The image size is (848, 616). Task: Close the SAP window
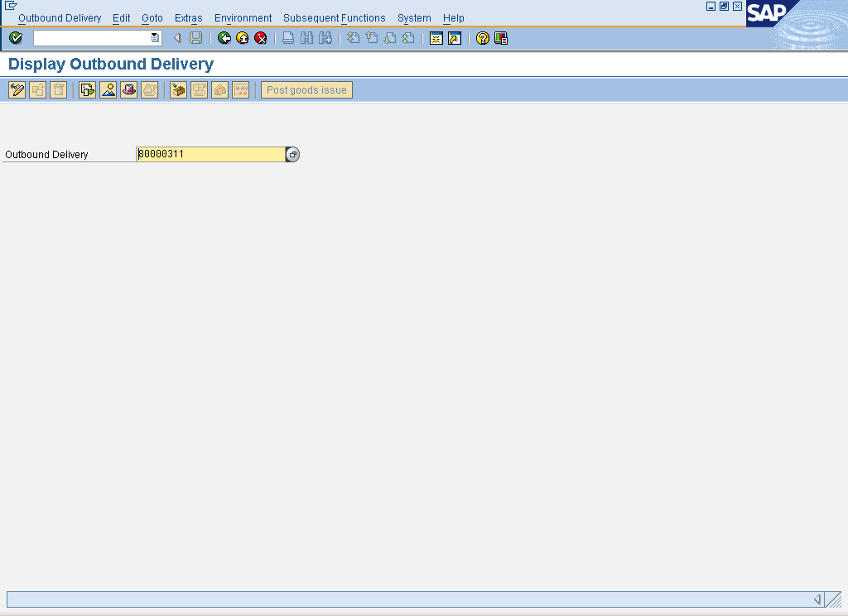[x=737, y=6]
